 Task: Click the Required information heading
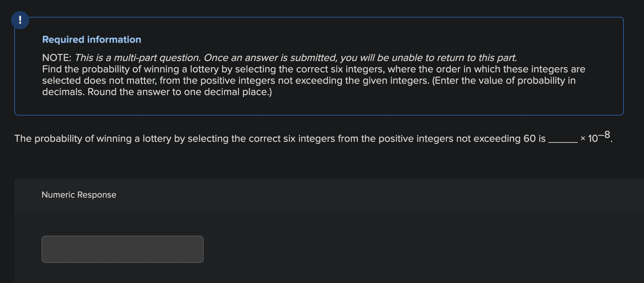pyautogui.click(x=91, y=39)
